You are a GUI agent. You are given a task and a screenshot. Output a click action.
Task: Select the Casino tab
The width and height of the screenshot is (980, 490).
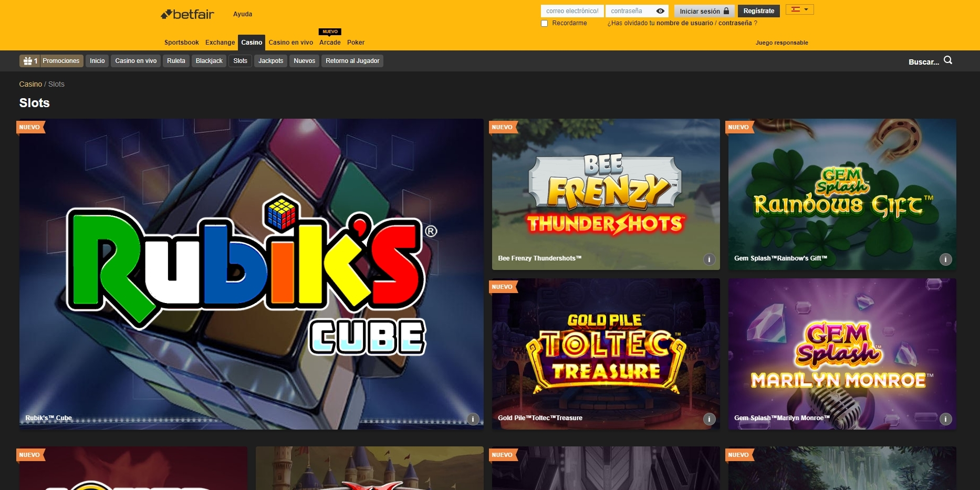coord(252,43)
